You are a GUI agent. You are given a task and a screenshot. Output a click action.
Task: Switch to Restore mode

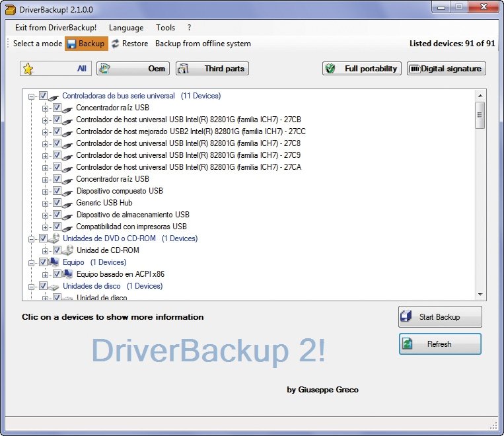(x=129, y=44)
